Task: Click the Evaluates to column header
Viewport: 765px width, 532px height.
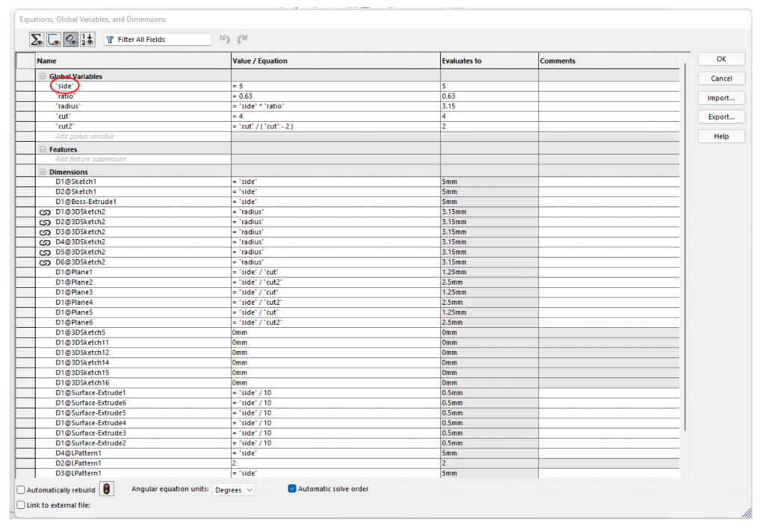Action: pyautogui.click(x=489, y=61)
